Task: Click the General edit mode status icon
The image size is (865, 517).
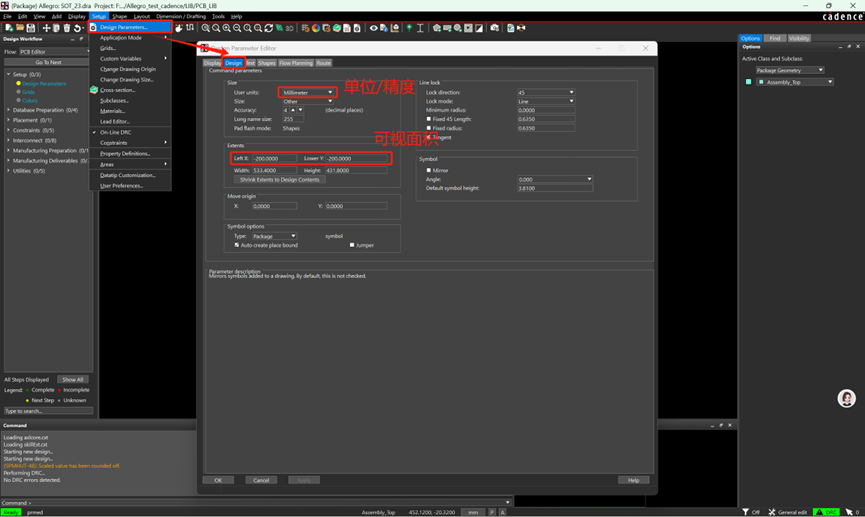Action: click(x=772, y=512)
